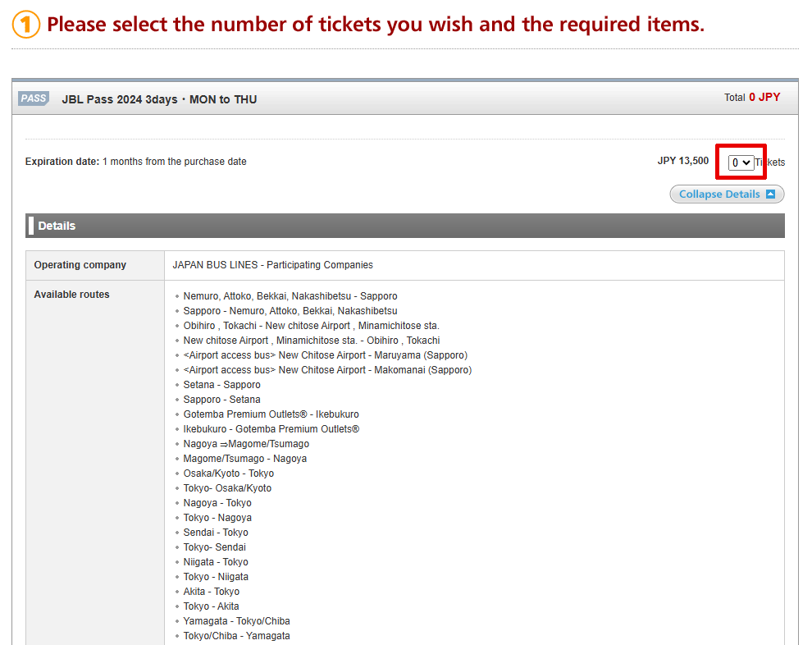The image size is (812, 645).
Task: Click the blue arrow icon in Collapse Details
Action: click(x=770, y=194)
